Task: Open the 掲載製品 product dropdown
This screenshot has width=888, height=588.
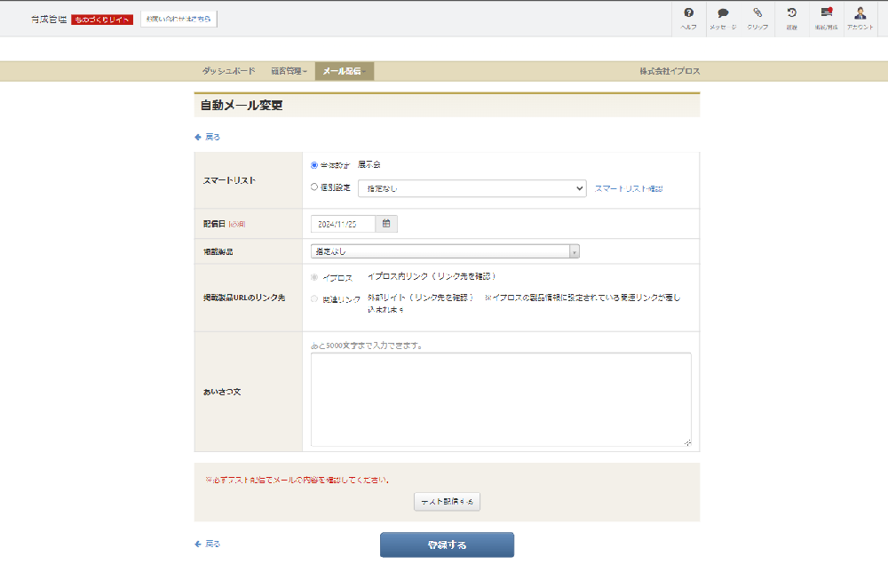Action: tap(445, 251)
